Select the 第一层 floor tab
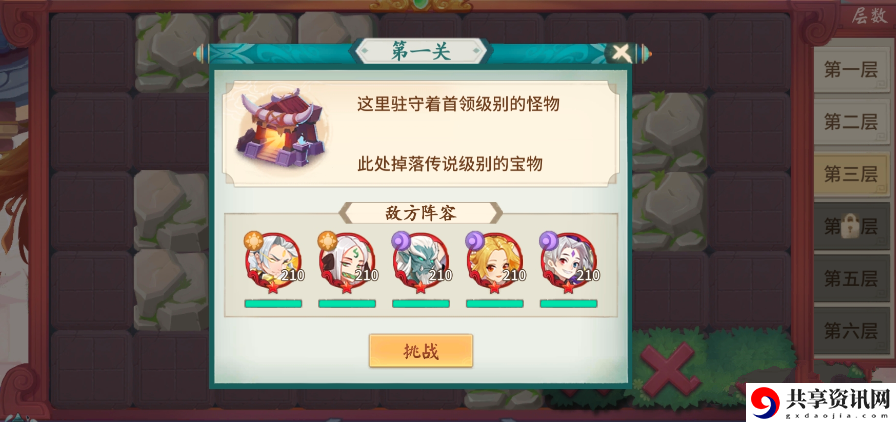 click(x=851, y=70)
